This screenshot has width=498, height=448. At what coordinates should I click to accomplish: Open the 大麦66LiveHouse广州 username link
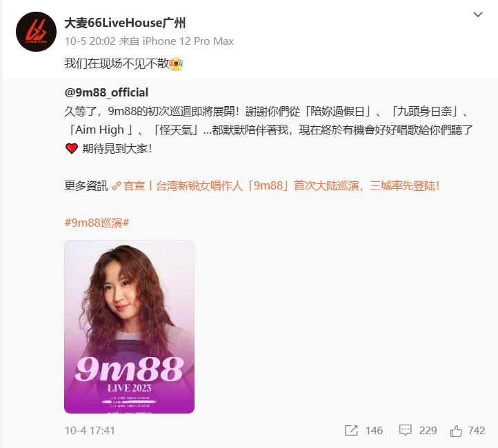125,23
